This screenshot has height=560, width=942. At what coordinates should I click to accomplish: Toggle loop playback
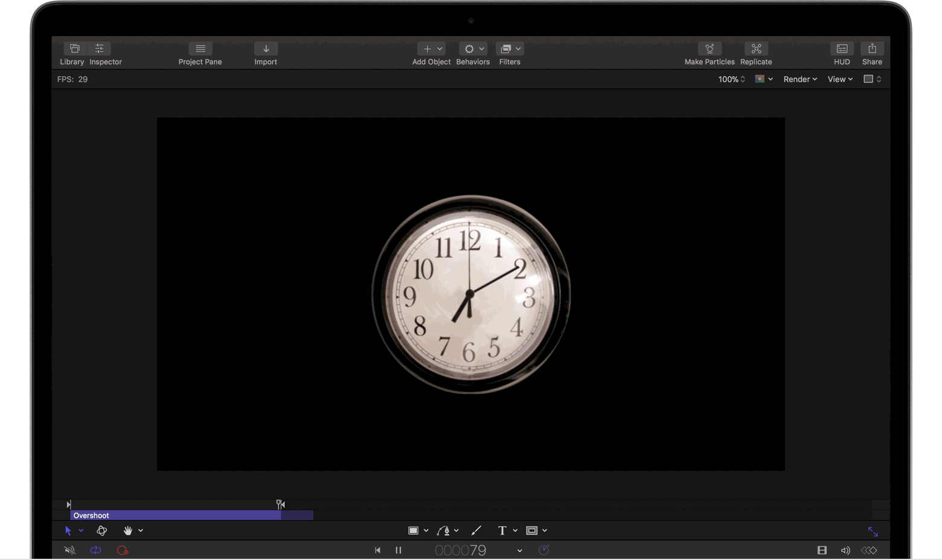(95, 550)
